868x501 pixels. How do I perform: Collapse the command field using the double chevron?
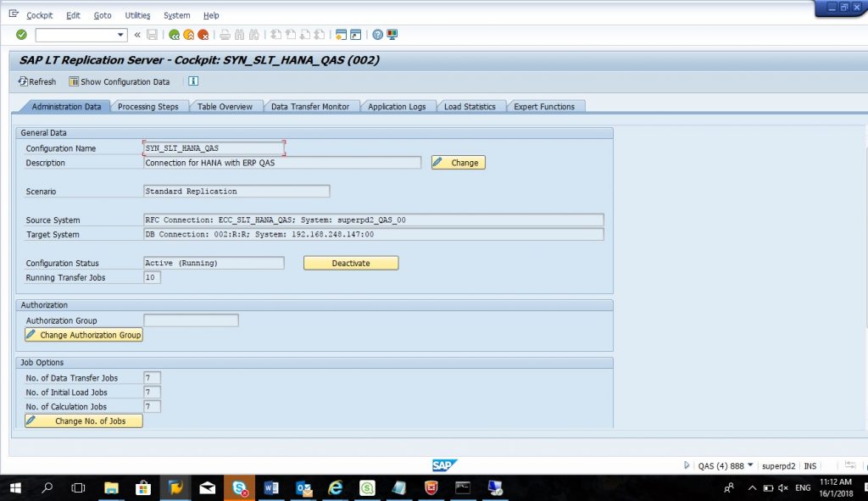(137, 35)
